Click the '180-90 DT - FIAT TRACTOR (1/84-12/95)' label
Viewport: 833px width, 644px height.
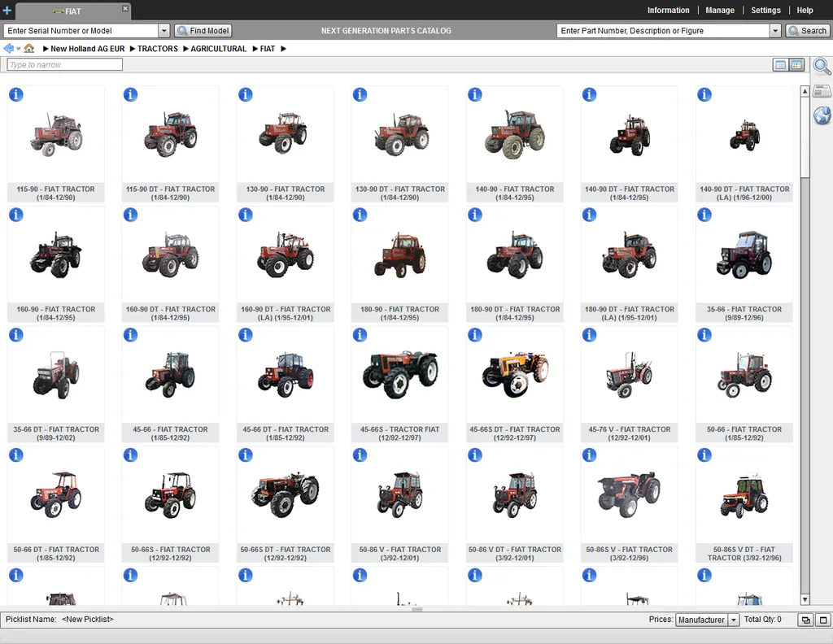515,313
